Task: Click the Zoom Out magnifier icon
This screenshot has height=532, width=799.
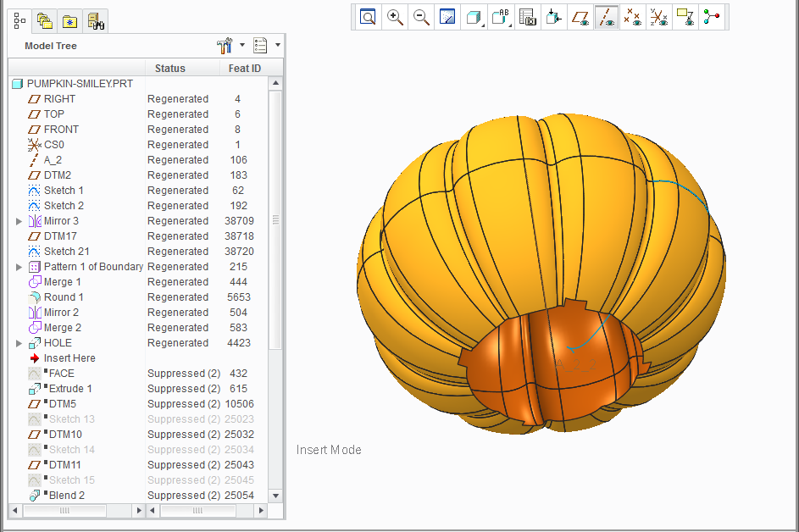Action: click(421, 17)
